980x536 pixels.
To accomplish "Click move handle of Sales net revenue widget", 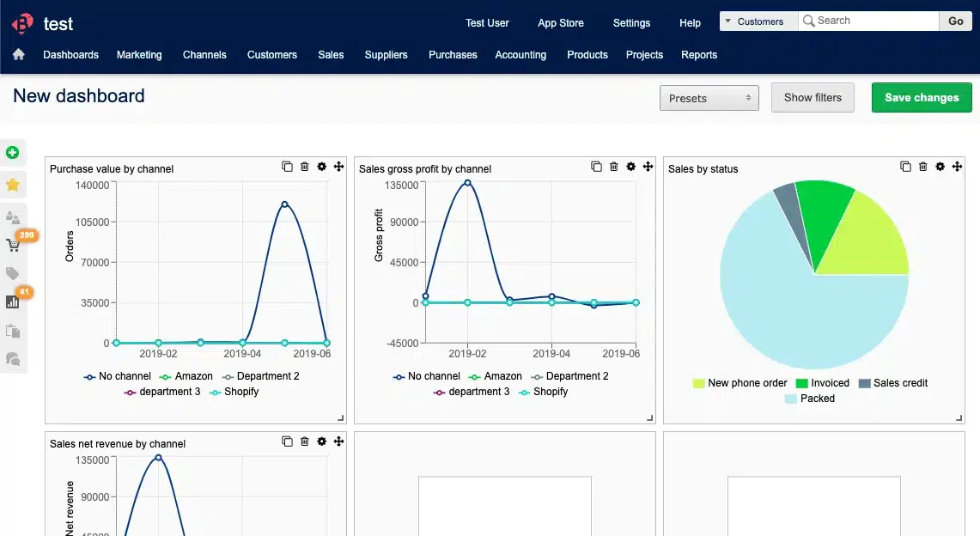I will [x=338, y=442].
